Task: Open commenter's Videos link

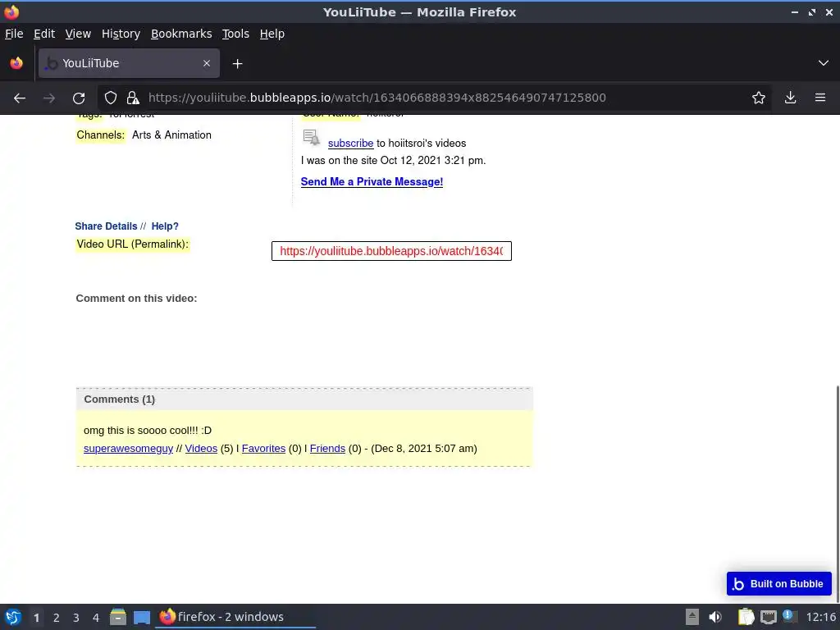Action: [x=201, y=449]
